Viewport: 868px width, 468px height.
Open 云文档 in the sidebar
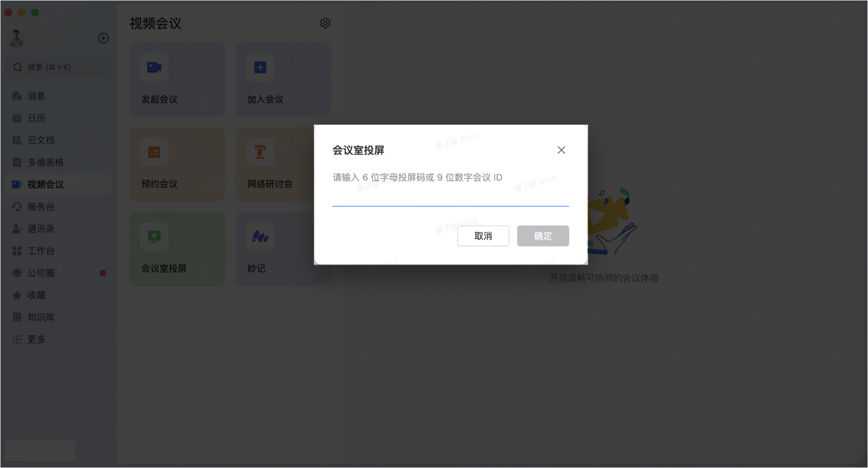[x=58, y=140]
